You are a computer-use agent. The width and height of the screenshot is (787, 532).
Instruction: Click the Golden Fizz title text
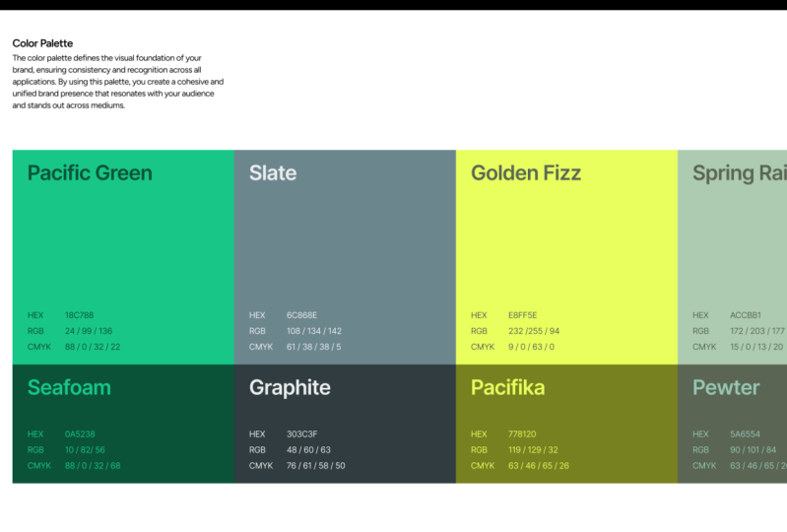[526, 173]
